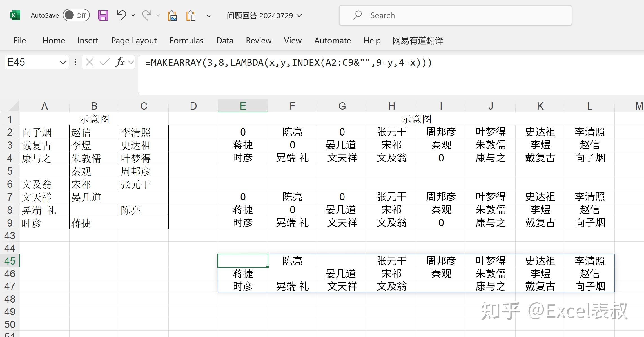Select the active empty cell E45
This screenshot has height=337, width=644.
[243, 261]
